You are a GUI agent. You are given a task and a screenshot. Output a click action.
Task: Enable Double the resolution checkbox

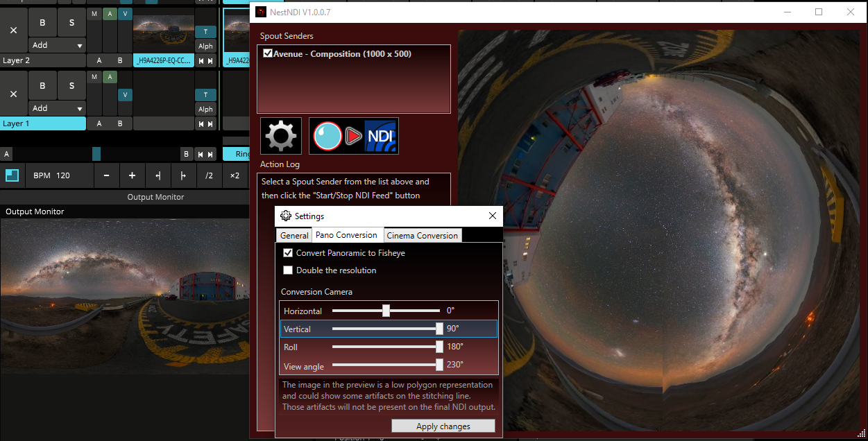[288, 270]
